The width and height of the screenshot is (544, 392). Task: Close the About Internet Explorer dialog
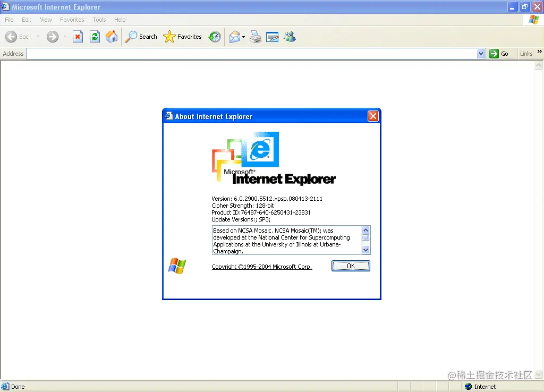pos(373,116)
